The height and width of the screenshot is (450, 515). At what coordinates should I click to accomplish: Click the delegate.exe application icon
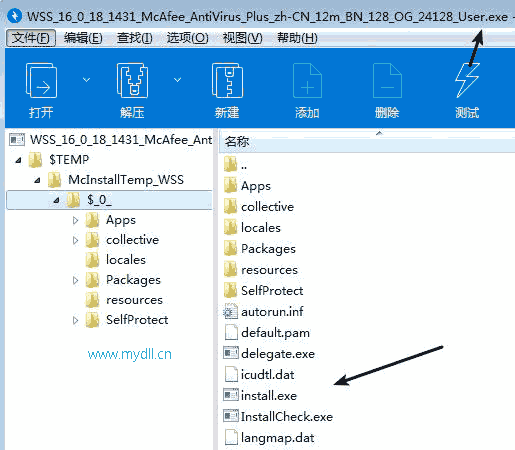click(231, 353)
